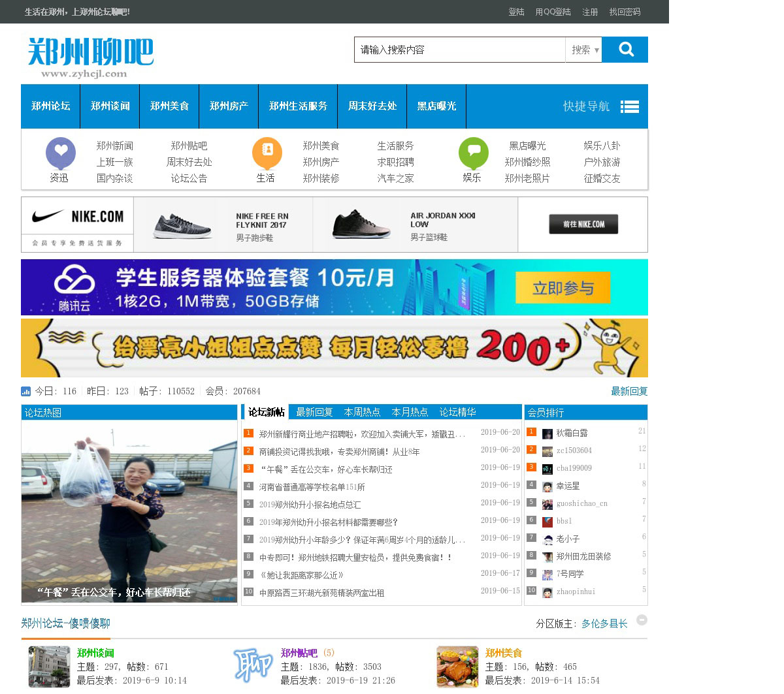The width and height of the screenshot is (784, 694).
Task: Click the search input field
Action: [x=460, y=50]
